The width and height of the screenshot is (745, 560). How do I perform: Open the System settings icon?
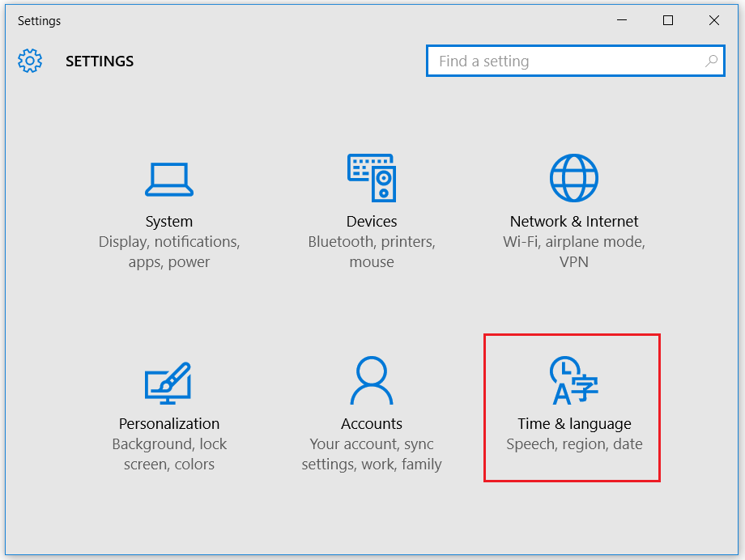(x=169, y=177)
